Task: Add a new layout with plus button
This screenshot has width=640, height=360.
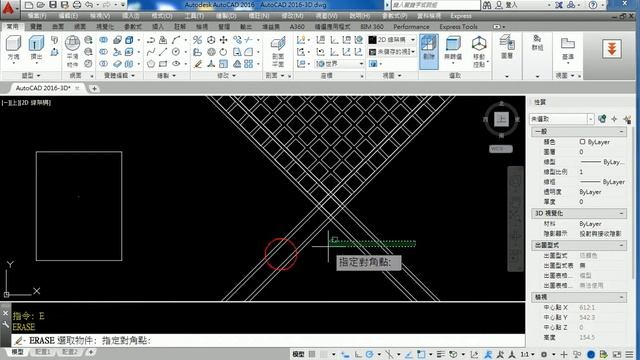Action: [91, 352]
